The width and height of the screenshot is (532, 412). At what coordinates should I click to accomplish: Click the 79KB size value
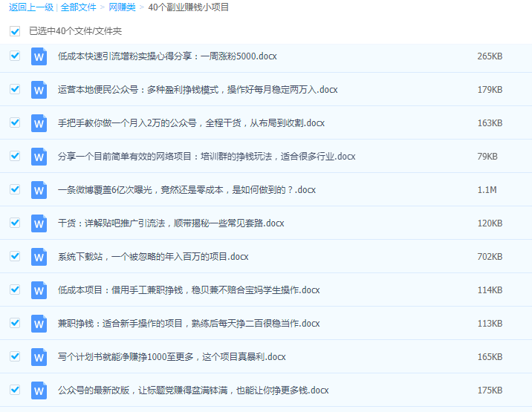pos(487,157)
